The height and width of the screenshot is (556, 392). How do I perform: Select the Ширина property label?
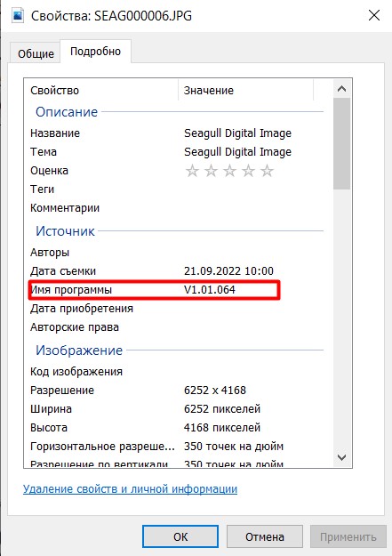pyautogui.click(x=51, y=409)
